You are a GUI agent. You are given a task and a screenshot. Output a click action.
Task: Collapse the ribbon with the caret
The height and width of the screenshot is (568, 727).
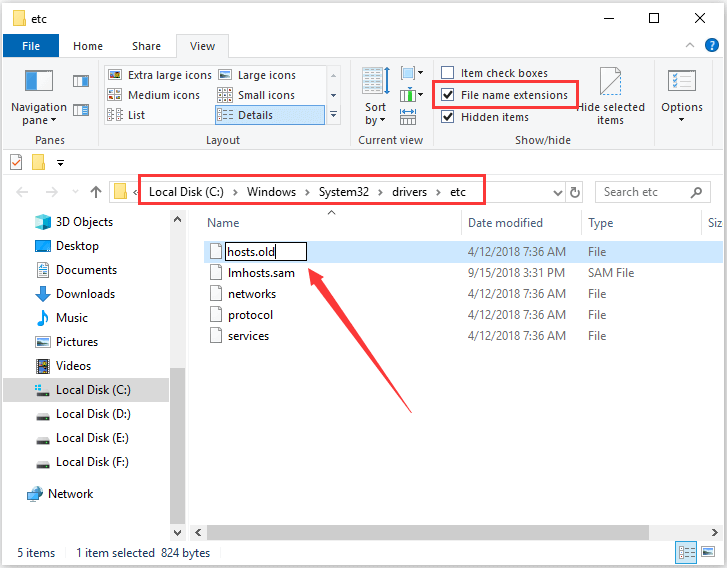690,45
